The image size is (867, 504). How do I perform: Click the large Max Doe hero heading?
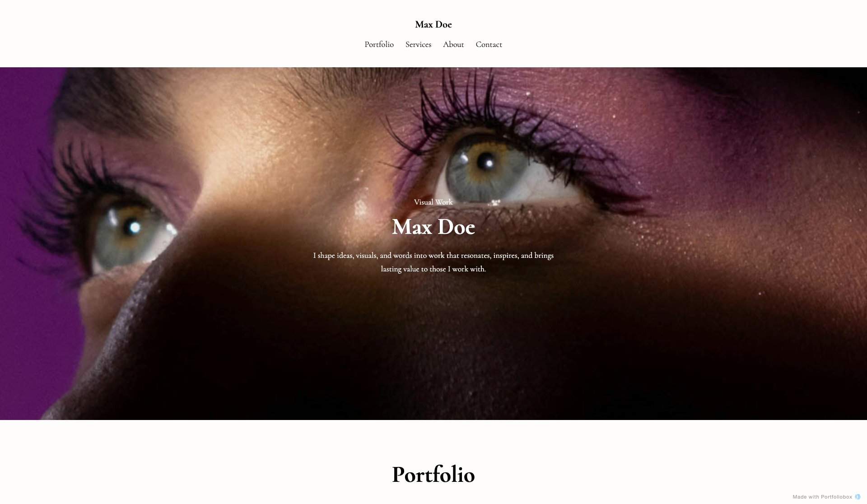pos(433,227)
